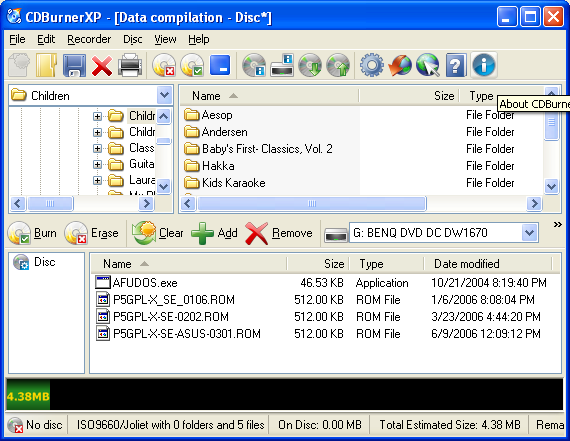Screen dimensions: 570x441
Task: Click the Disc icon in compilation tree
Action: click(x=21, y=262)
